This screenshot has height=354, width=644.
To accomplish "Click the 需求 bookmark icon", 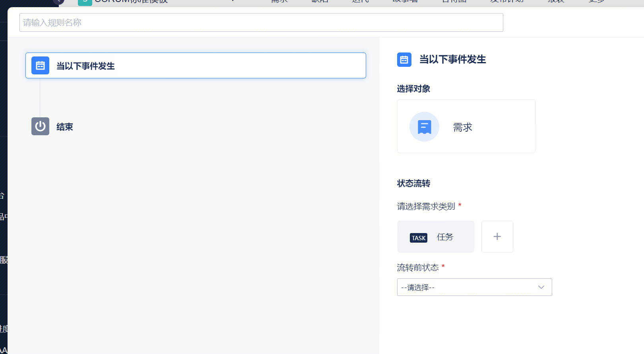I will coord(424,127).
